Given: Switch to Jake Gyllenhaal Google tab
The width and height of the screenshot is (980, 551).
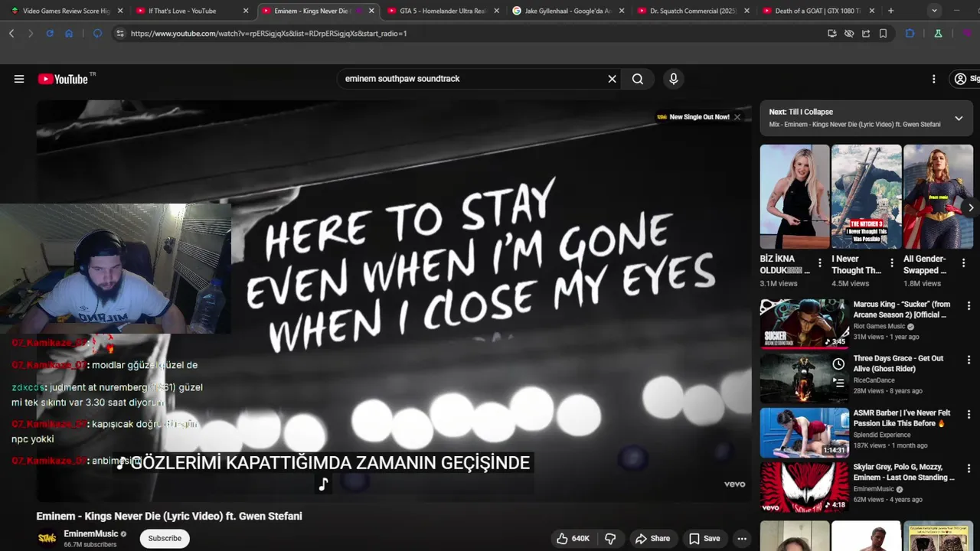Looking at the screenshot, I should point(567,11).
